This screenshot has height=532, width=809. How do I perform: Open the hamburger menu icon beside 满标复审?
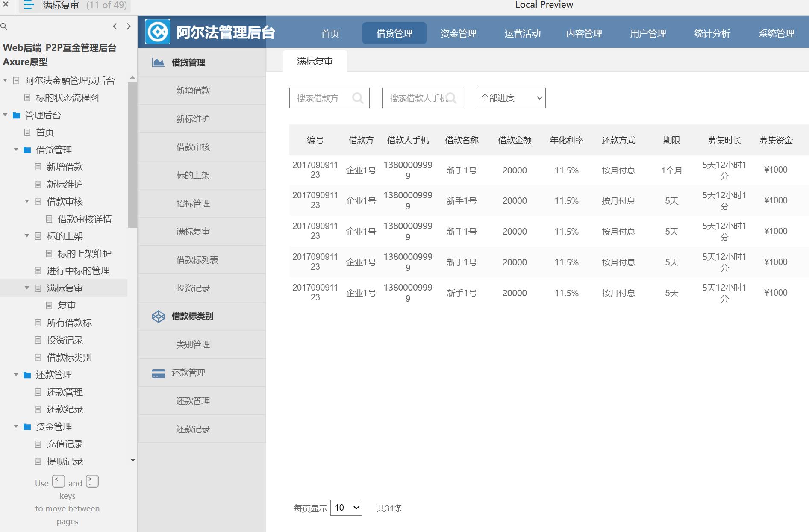[29, 5]
